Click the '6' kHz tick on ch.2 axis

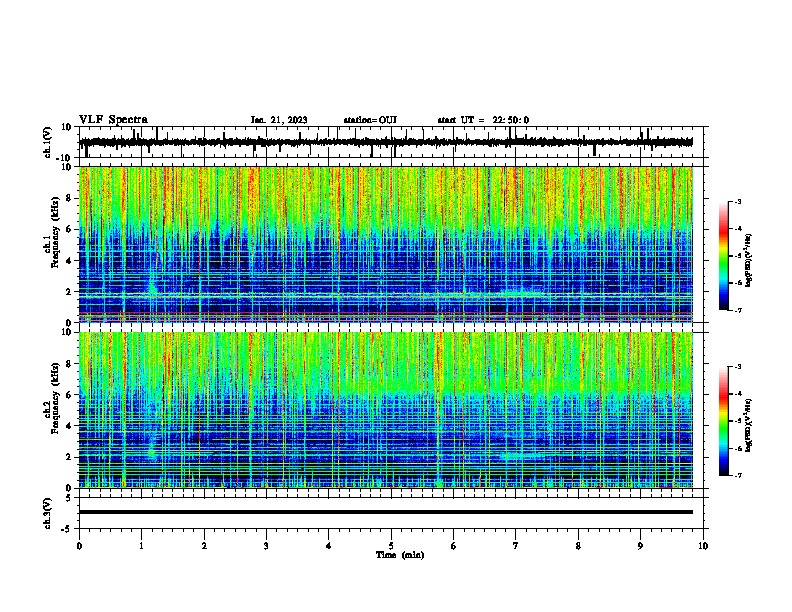[69, 394]
